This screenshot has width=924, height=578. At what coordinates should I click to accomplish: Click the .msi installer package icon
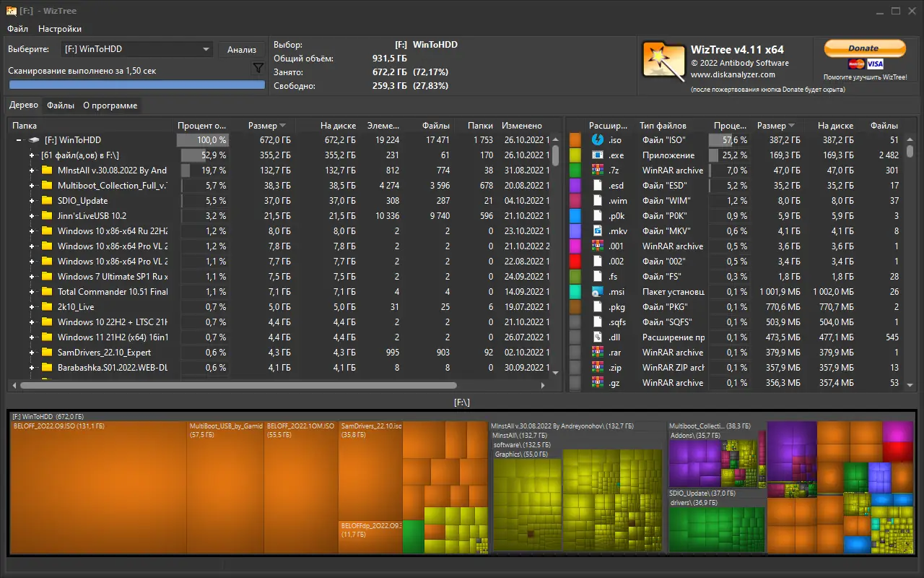(597, 292)
